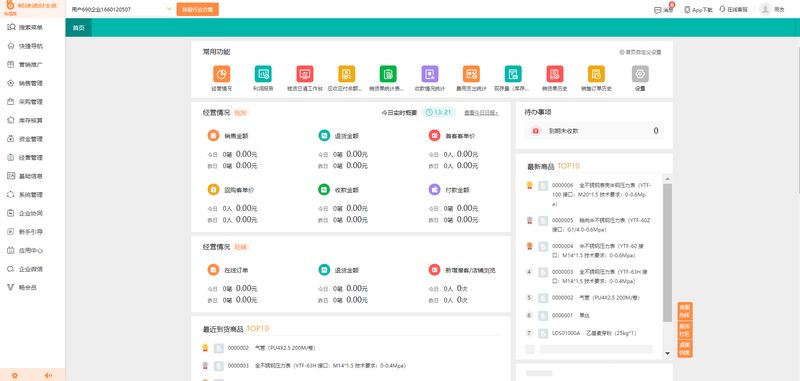Open 新手引导 sidebar menu
Viewport: 800px width, 381px height.
coord(32,232)
